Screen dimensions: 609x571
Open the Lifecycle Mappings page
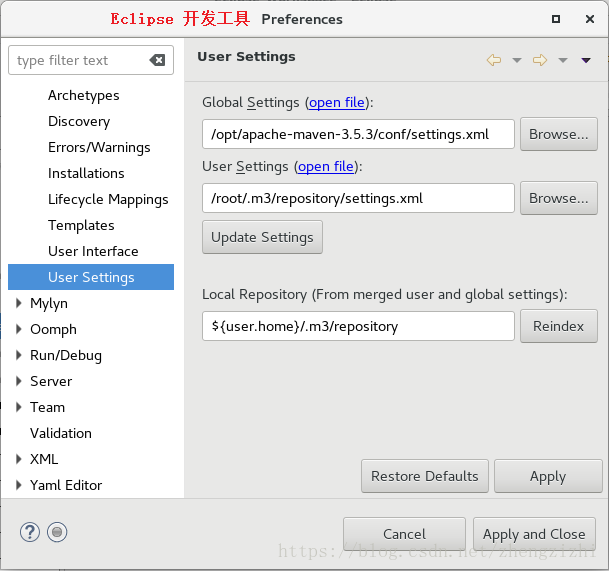108,199
